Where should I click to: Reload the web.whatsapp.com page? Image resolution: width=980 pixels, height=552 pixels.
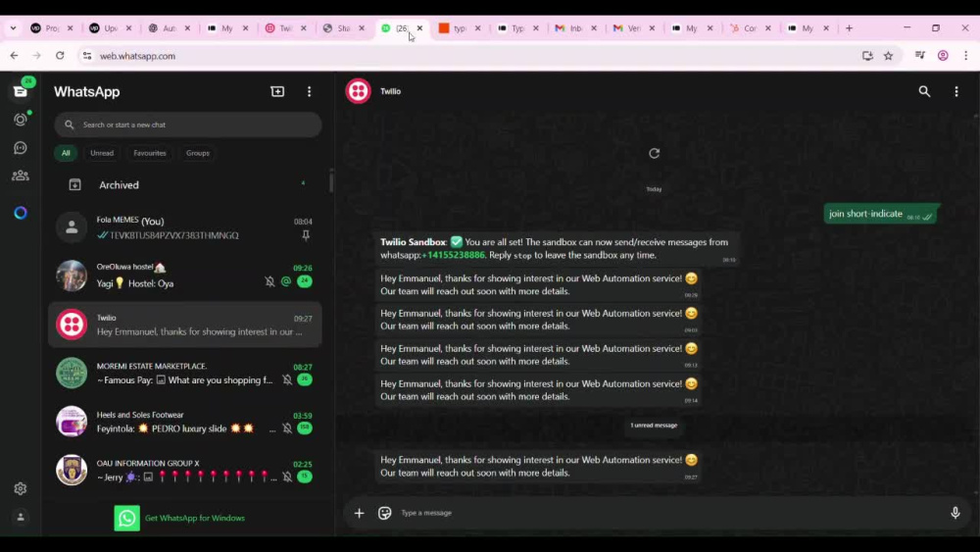click(60, 56)
